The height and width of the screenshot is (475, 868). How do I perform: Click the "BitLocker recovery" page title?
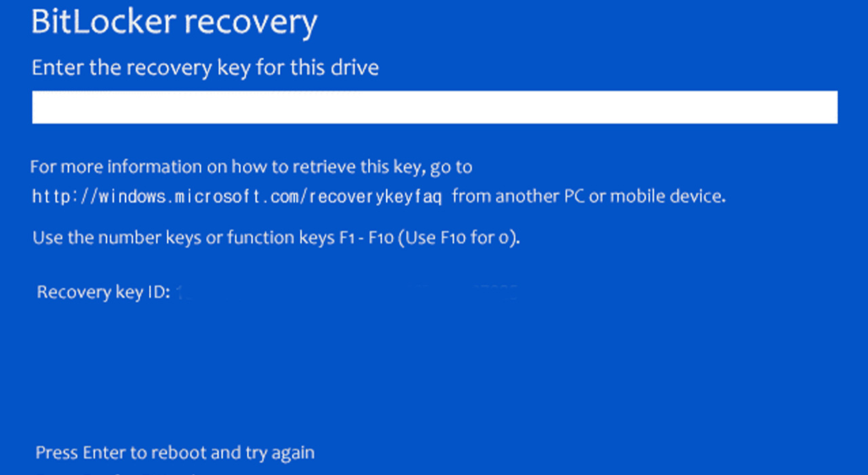pos(174,22)
